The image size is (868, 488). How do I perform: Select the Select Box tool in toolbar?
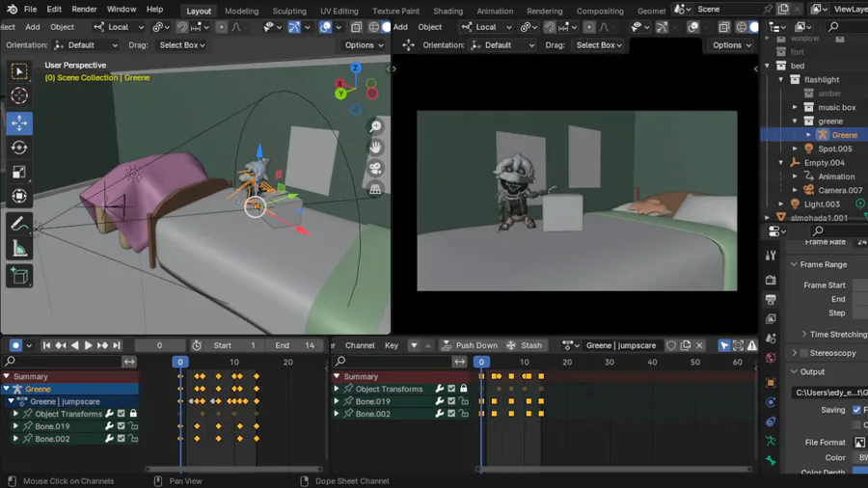[19, 72]
